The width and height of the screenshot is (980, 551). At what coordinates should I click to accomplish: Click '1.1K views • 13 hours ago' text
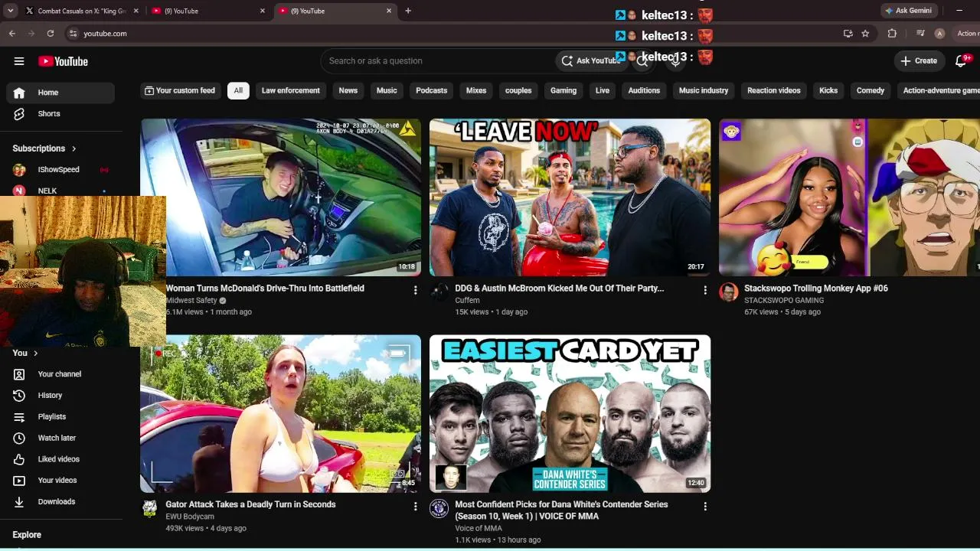click(498, 540)
